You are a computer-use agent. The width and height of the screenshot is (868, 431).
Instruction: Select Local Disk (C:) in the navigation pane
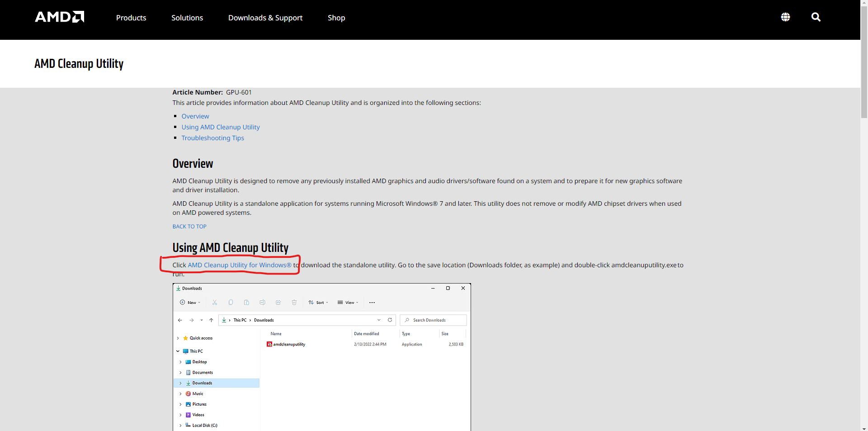point(205,426)
